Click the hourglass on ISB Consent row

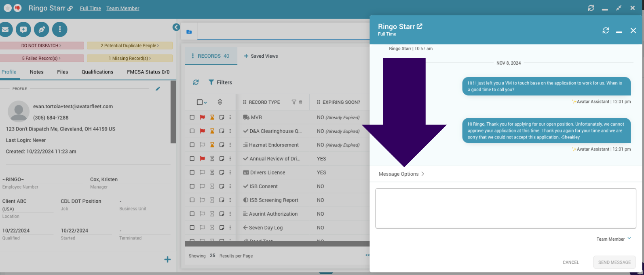click(x=212, y=186)
